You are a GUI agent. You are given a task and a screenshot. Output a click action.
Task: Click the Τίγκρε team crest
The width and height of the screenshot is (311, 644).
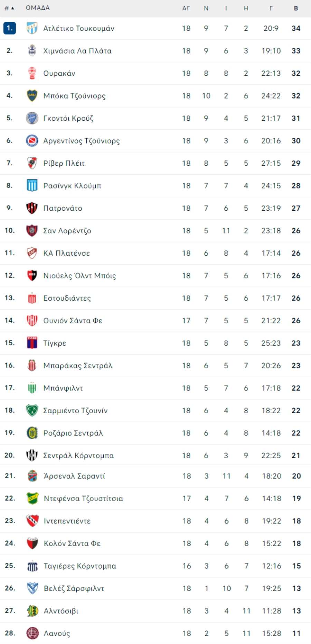32,343
